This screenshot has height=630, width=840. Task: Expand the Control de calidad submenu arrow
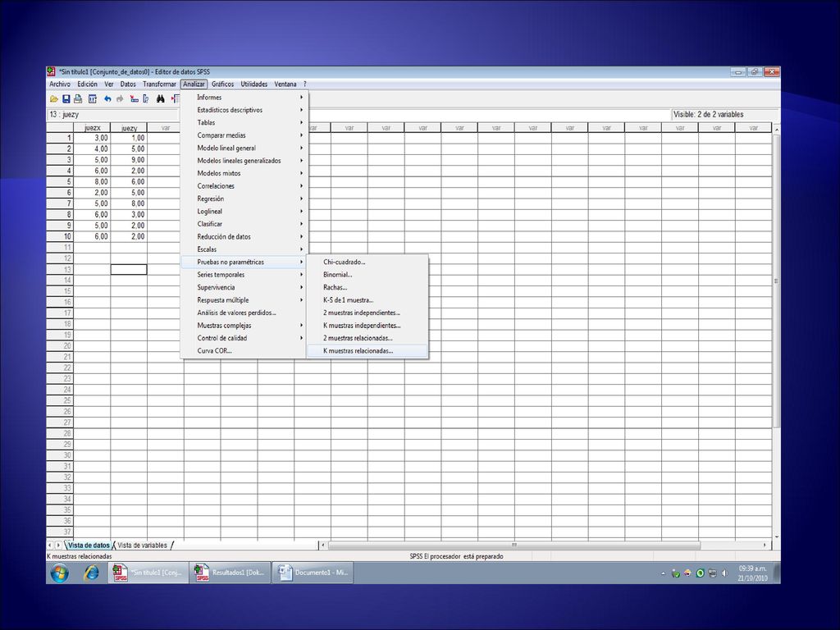click(x=301, y=338)
